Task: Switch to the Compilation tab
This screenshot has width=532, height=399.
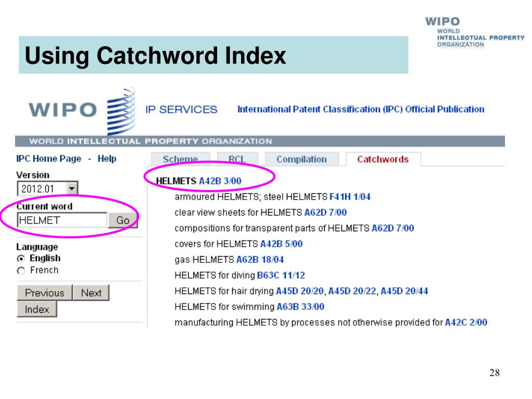Action: 302,159
